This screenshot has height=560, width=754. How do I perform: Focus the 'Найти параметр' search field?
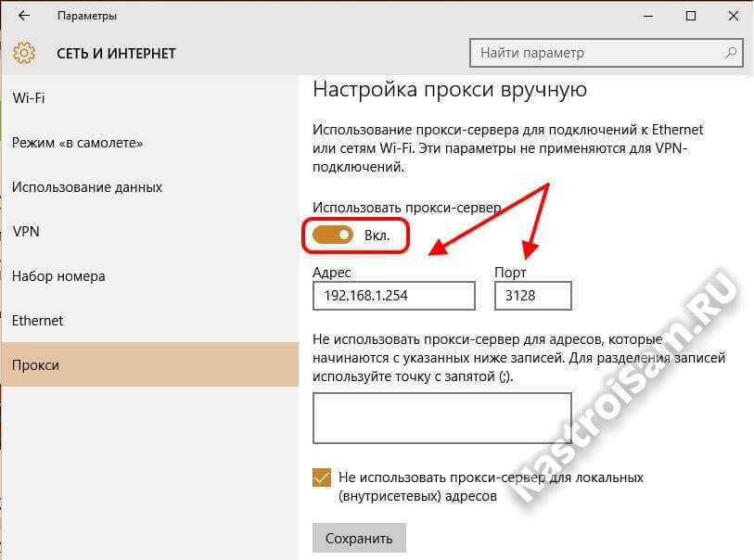tap(606, 53)
